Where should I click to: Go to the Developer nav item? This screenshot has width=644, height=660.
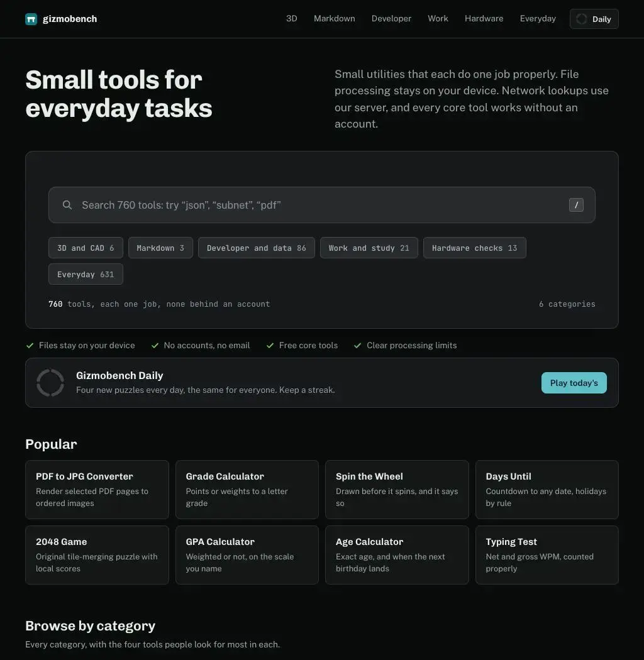pos(391,18)
